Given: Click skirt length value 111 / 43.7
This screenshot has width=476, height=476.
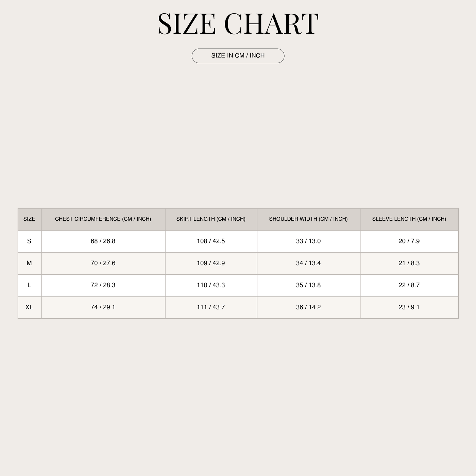Looking at the screenshot, I should [211, 307].
